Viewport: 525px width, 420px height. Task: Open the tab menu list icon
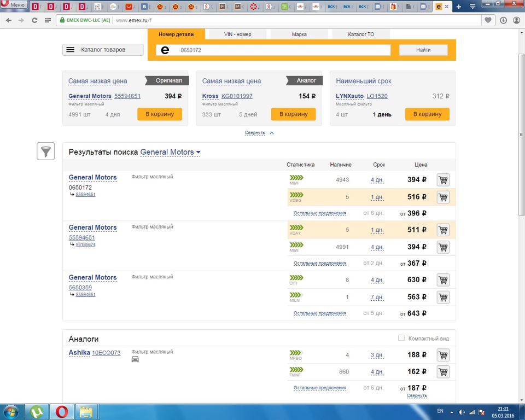[472, 7]
